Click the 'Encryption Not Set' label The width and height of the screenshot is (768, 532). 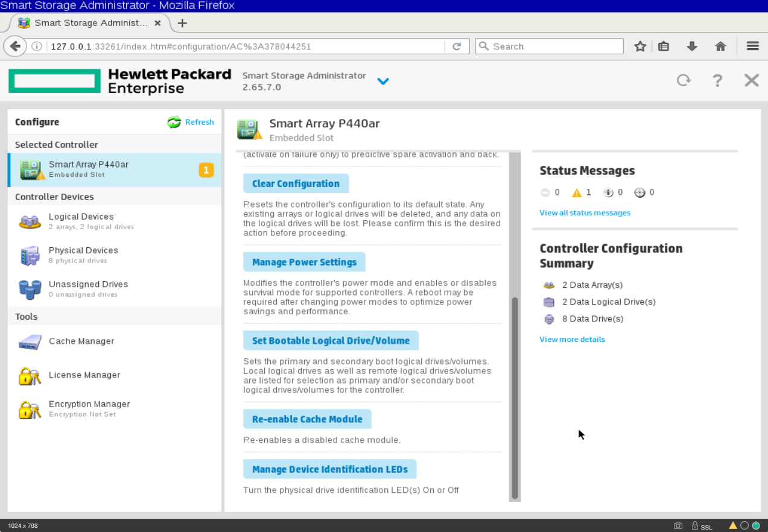[83, 414]
